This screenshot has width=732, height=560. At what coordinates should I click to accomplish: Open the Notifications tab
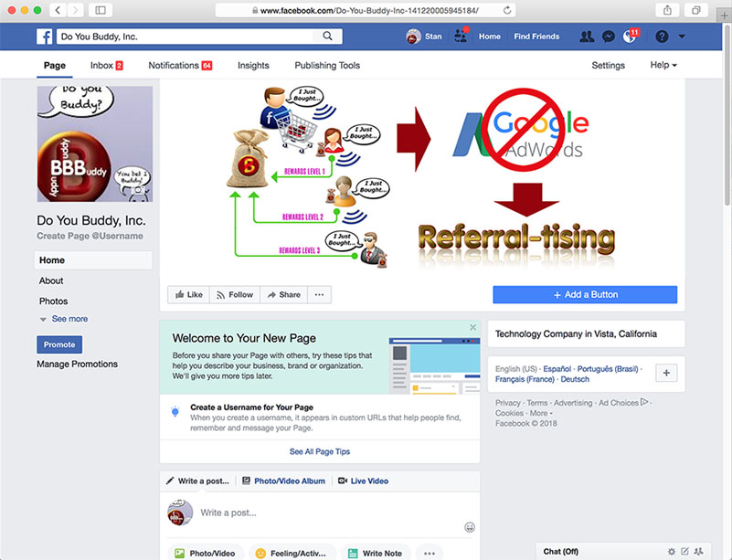(x=180, y=66)
